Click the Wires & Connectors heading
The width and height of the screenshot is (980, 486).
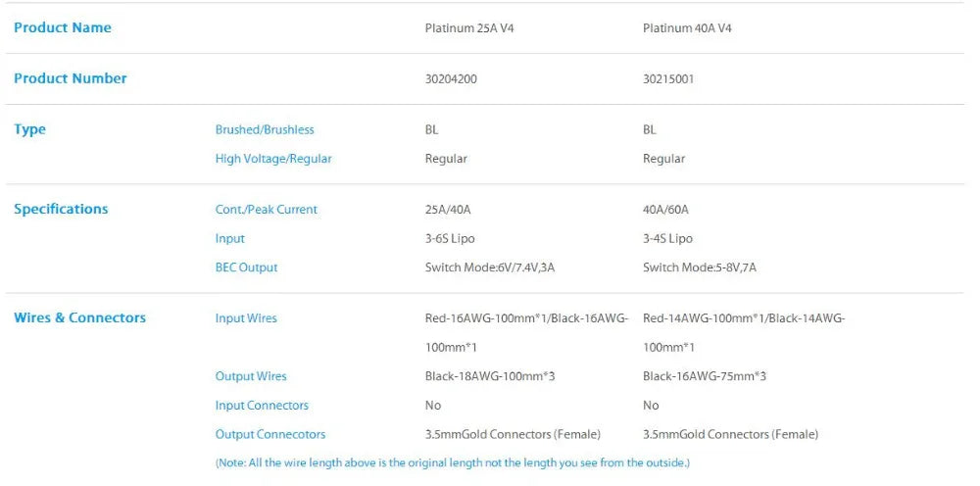(x=79, y=317)
